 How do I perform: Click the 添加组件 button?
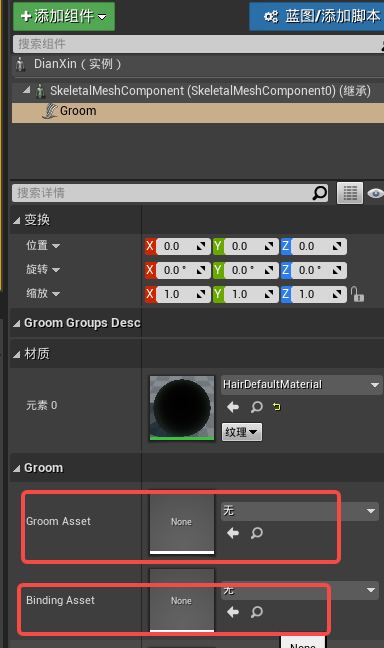(64, 17)
